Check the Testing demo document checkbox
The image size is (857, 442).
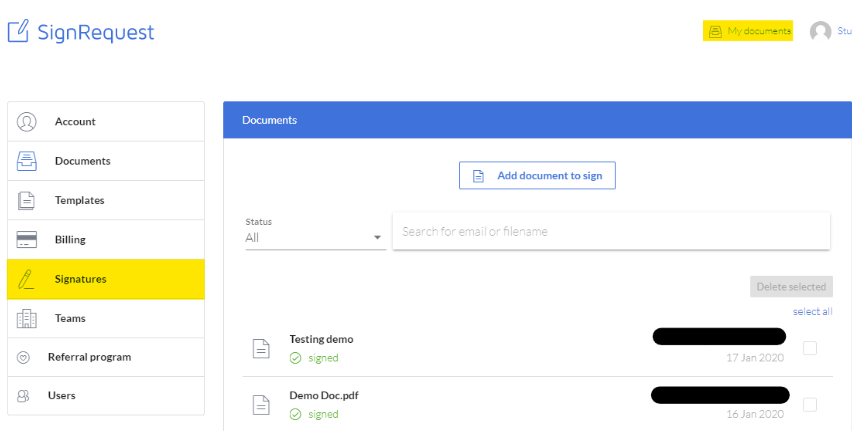(x=810, y=348)
